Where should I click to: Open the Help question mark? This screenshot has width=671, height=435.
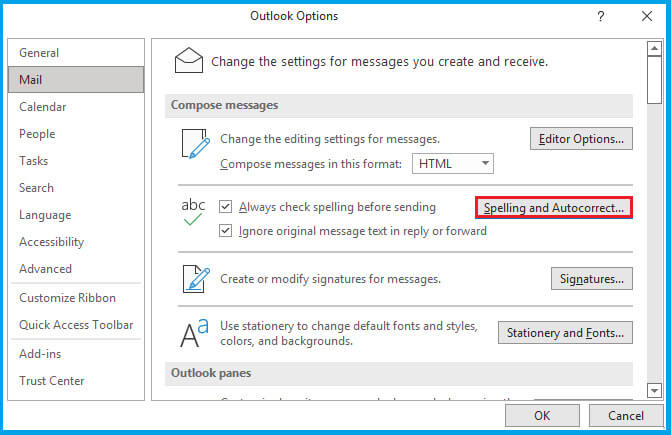coord(601,16)
